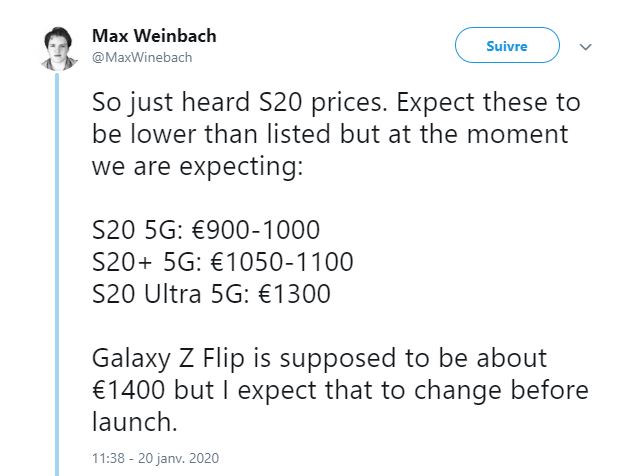Click the "we are expecting:" line
The width and height of the screenshot is (627, 476).
click(x=196, y=166)
